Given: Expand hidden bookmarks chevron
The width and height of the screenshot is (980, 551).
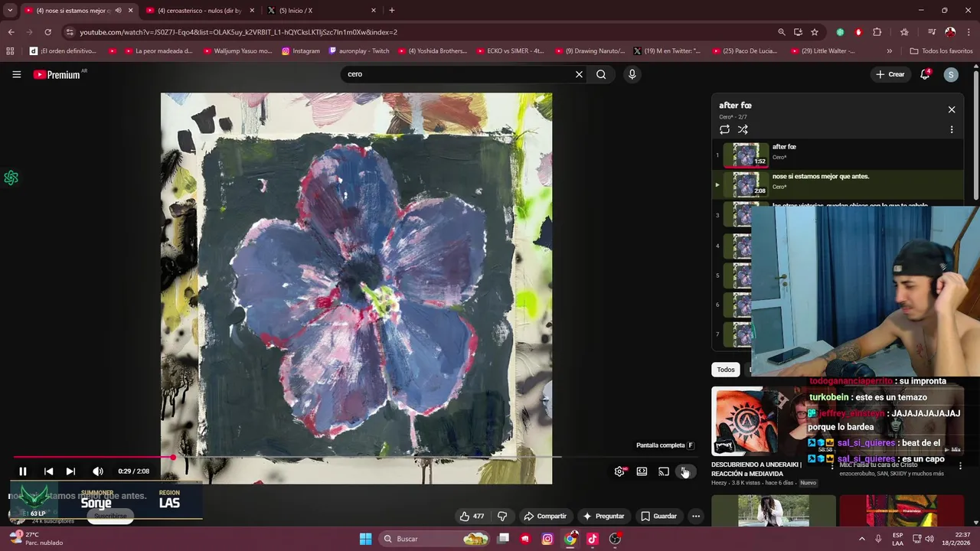Looking at the screenshot, I should click(889, 51).
